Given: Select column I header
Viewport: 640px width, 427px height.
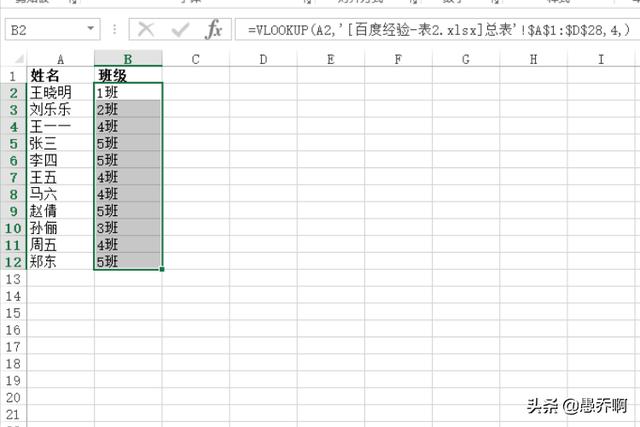Looking at the screenshot, I should pos(600,59).
